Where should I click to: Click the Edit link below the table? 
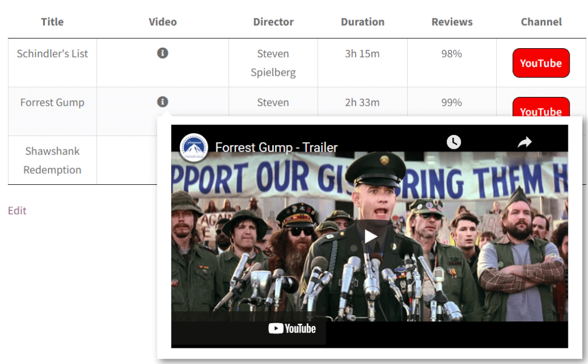click(17, 211)
